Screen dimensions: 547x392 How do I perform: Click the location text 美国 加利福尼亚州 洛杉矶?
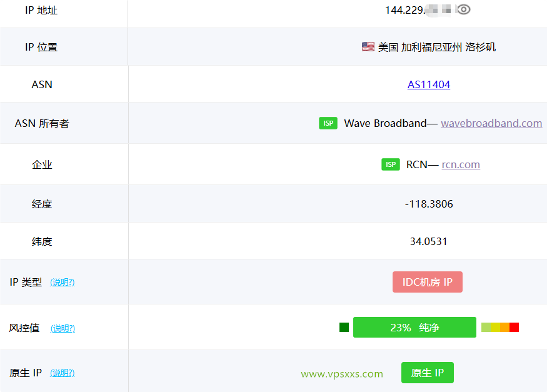(437, 47)
